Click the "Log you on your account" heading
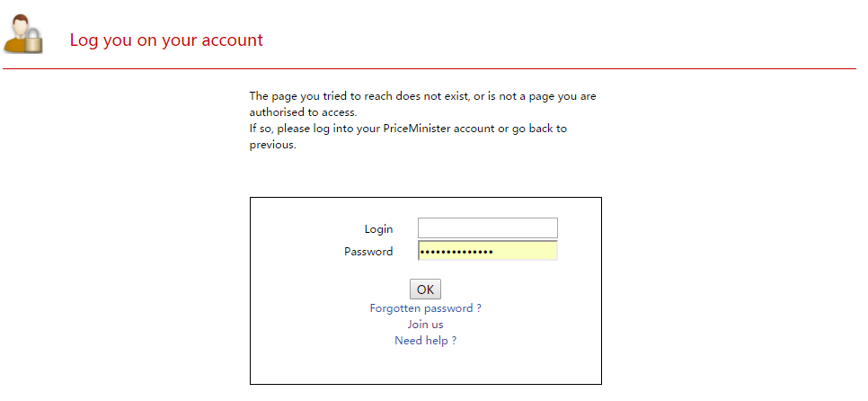 click(x=166, y=40)
